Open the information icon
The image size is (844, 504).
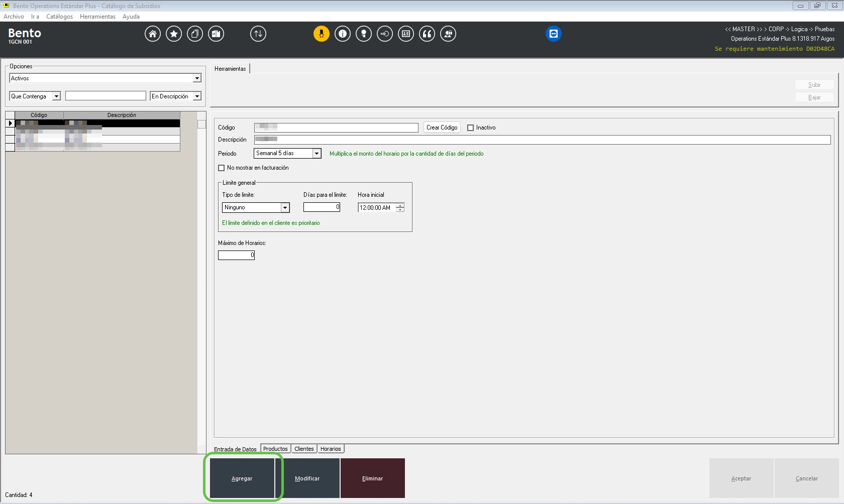point(343,34)
